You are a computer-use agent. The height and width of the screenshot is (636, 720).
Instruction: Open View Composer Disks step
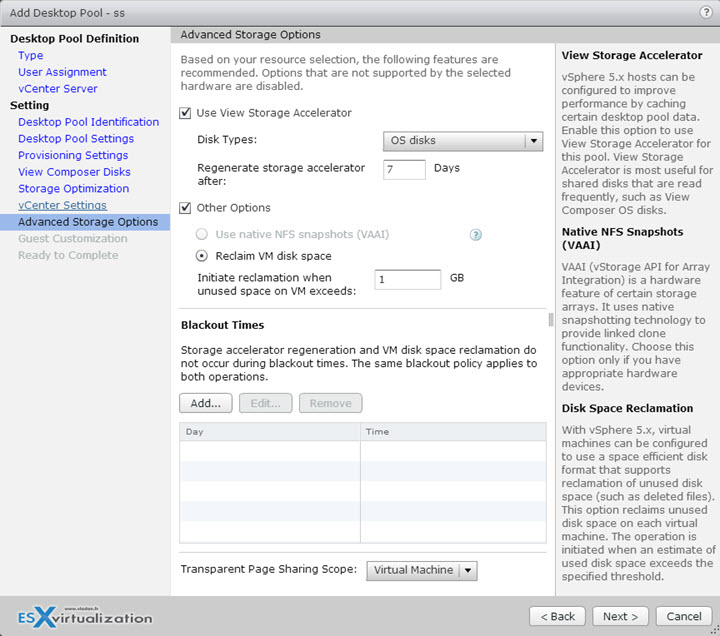74,172
